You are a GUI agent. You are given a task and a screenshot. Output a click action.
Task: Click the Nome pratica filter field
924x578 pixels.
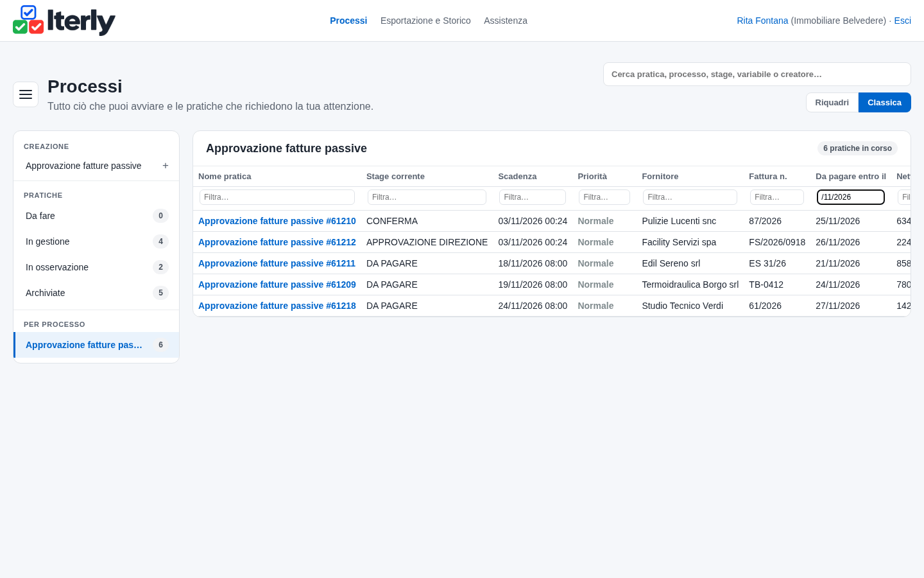click(277, 197)
